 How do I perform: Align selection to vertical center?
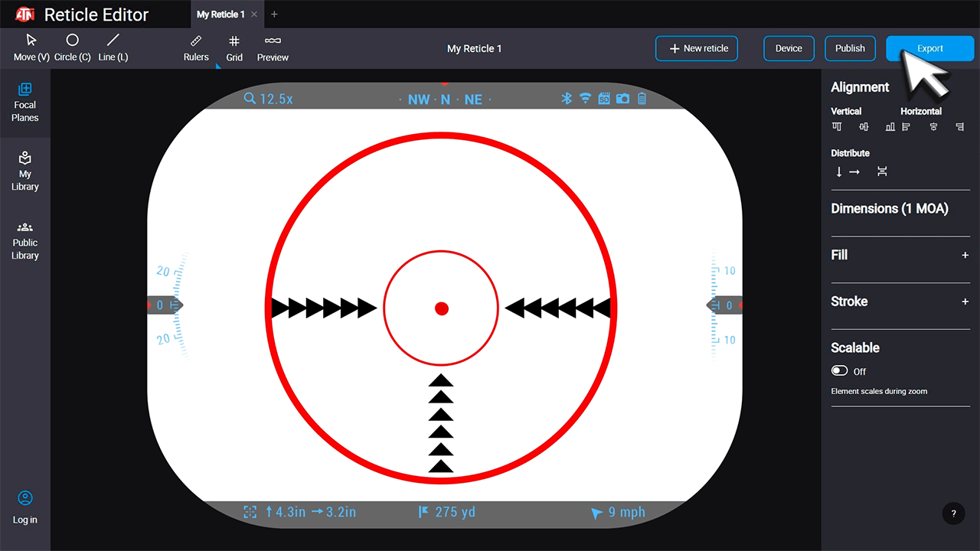tap(864, 127)
